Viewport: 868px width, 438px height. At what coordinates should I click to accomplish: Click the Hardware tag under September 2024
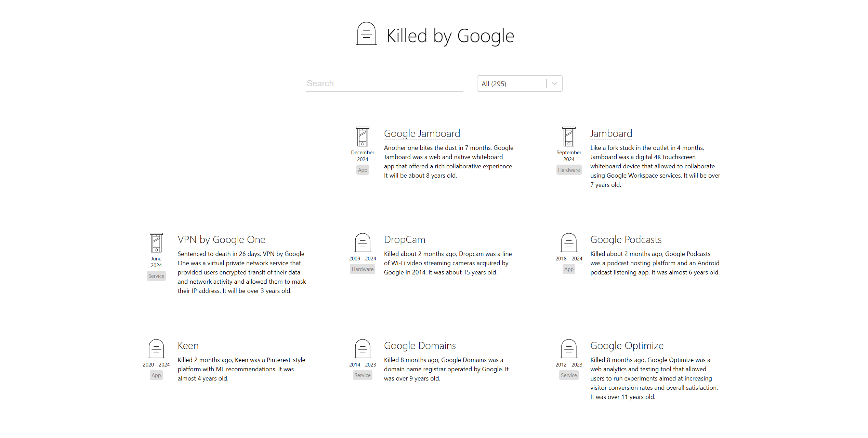[x=569, y=170]
